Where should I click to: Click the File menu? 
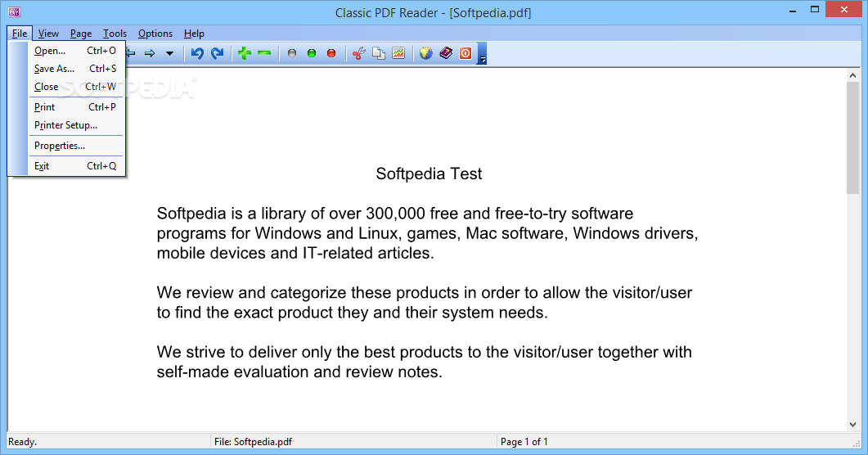tap(20, 34)
